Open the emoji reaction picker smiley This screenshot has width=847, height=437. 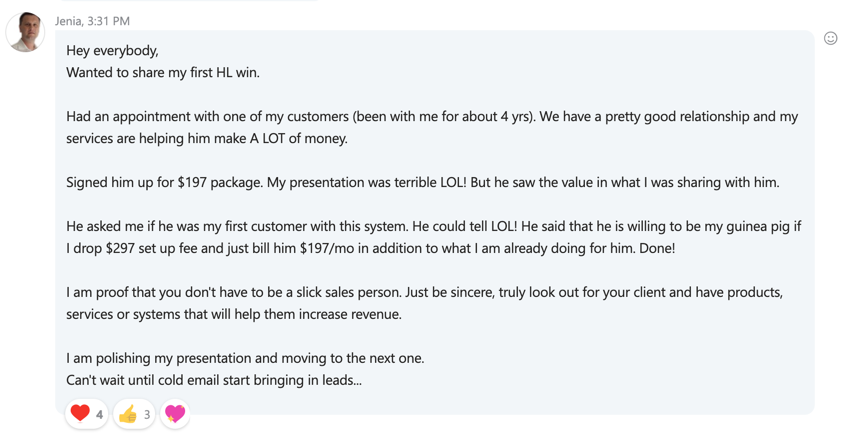(x=830, y=38)
